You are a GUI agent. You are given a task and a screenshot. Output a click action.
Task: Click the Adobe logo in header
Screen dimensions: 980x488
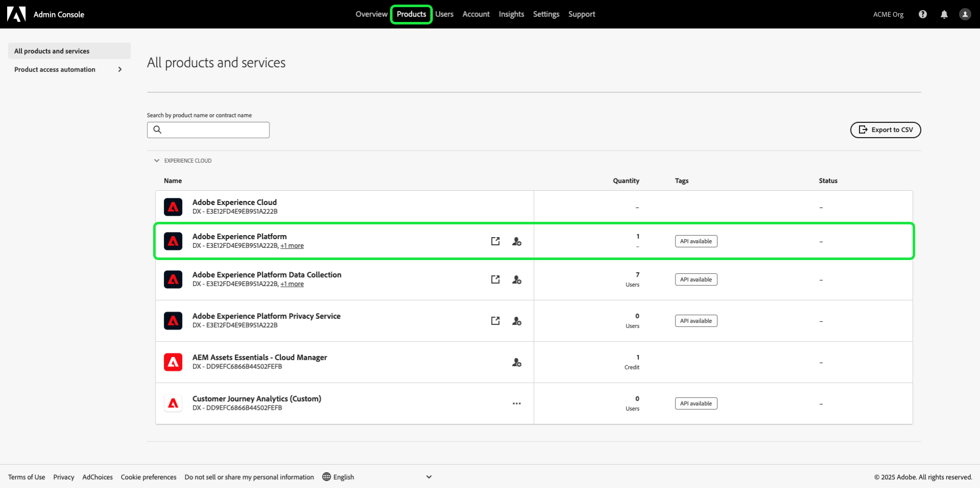(16, 14)
